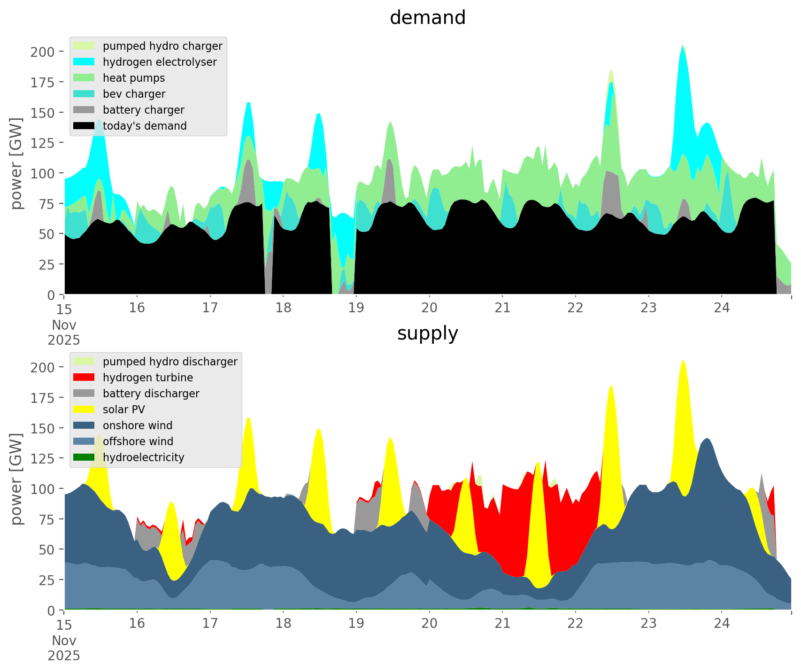
Task: Click the 'power [GW]' label of supply chart
Action: point(16,479)
